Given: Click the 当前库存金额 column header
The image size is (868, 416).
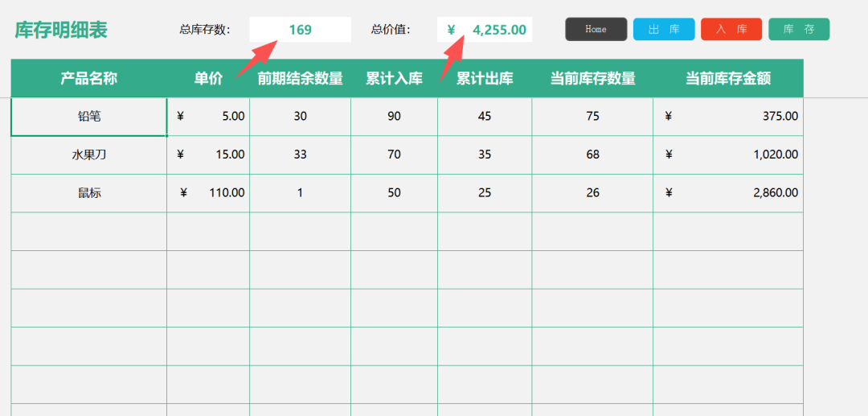Looking at the screenshot, I should tap(728, 78).
